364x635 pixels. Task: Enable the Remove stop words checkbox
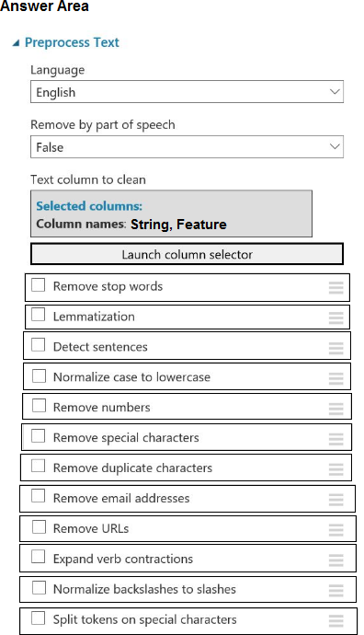click(x=39, y=284)
